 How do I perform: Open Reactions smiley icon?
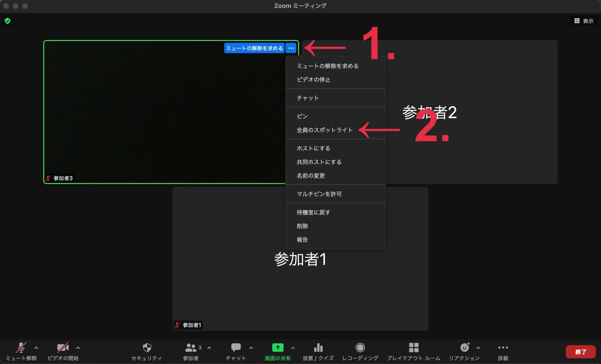[465, 348]
